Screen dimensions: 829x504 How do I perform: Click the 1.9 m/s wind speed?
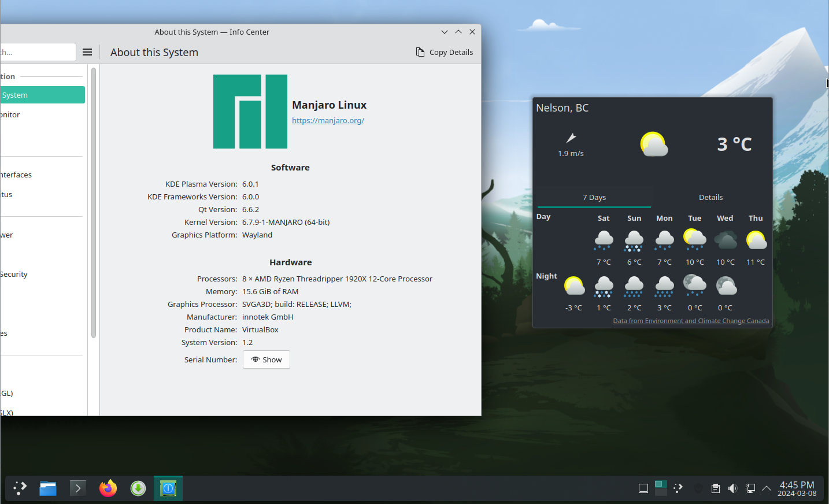pyautogui.click(x=571, y=153)
